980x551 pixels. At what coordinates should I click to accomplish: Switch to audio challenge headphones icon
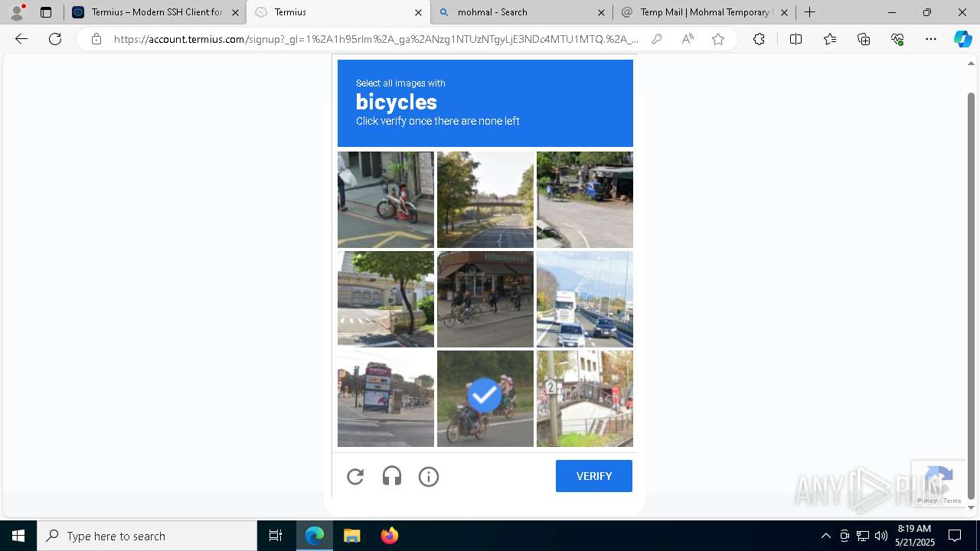coord(392,477)
